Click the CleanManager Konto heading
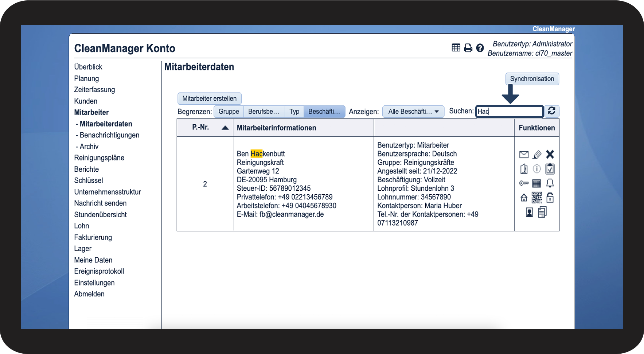 coord(125,48)
